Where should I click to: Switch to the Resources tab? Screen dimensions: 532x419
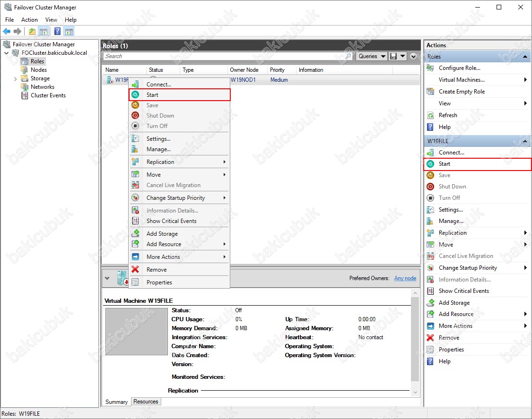[146, 402]
